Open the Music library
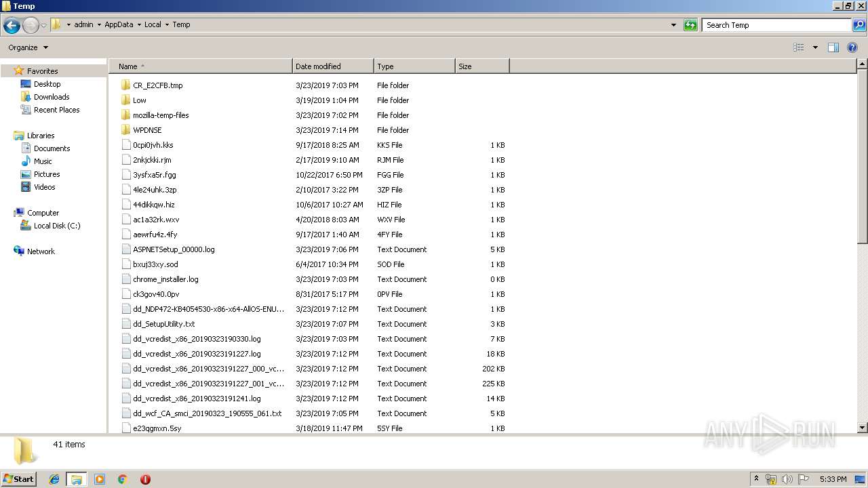This screenshot has width=868, height=488. 43,161
